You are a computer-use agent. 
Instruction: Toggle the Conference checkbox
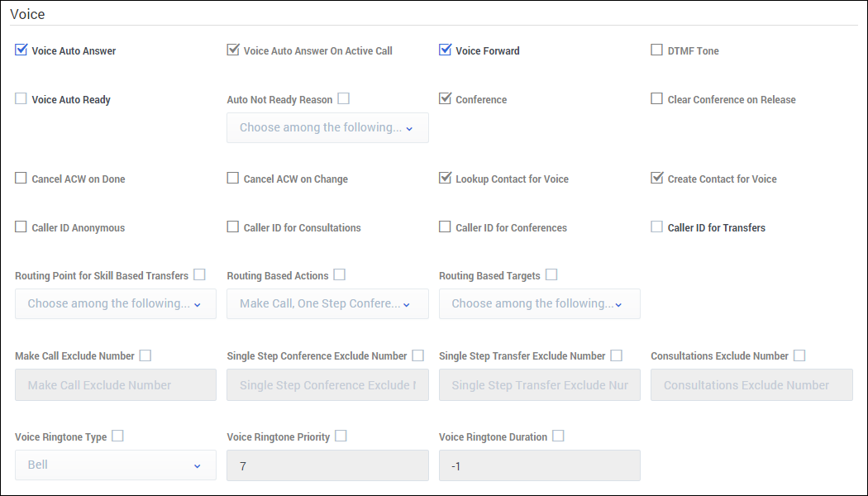tap(446, 99)
